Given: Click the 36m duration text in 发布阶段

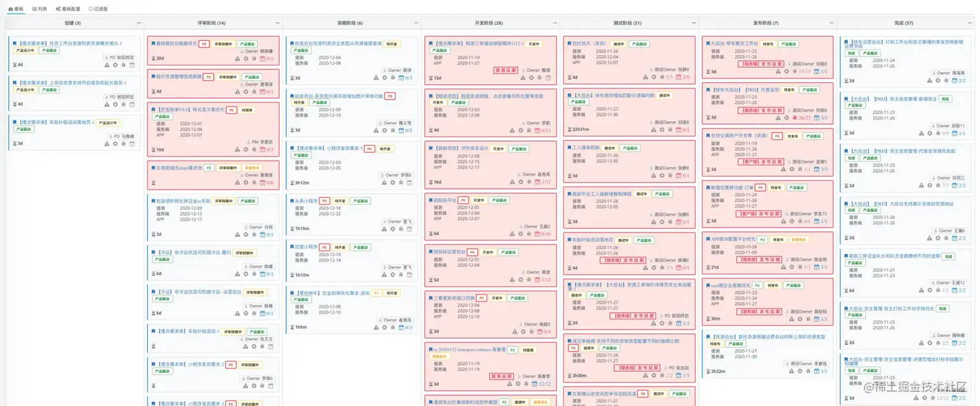Looking at the screenshot, I should pyautogui.click(x=716, y=319).
